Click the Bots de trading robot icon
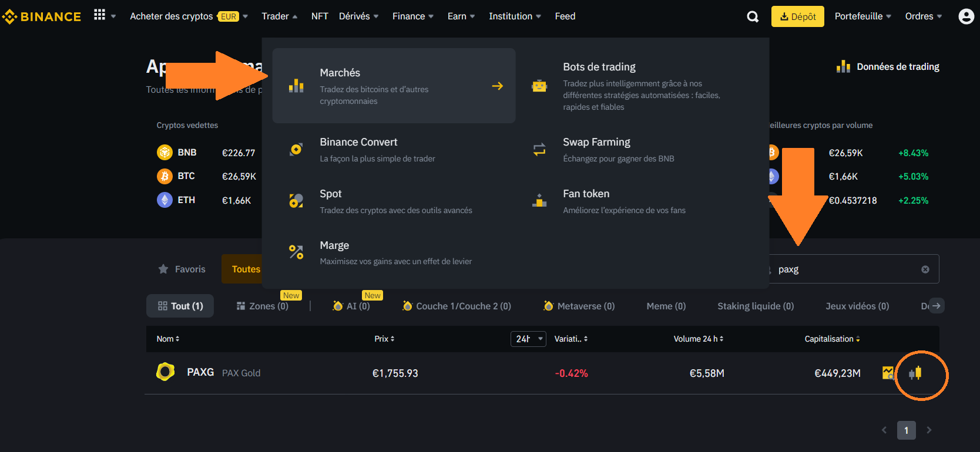 tap(539, 86)
